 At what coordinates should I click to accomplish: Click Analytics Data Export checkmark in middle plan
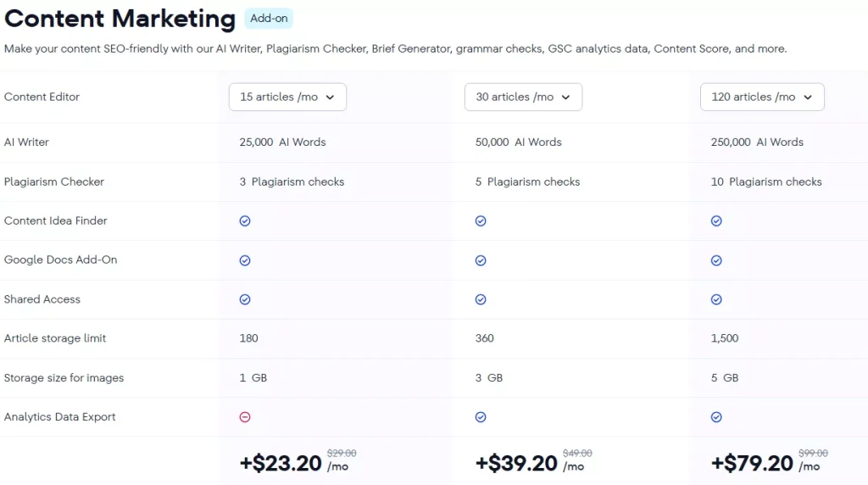click(x=481, y=417)
